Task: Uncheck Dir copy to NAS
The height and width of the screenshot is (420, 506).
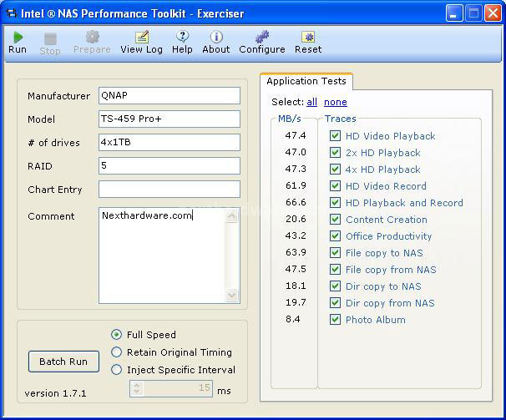Action: (335, 286)
